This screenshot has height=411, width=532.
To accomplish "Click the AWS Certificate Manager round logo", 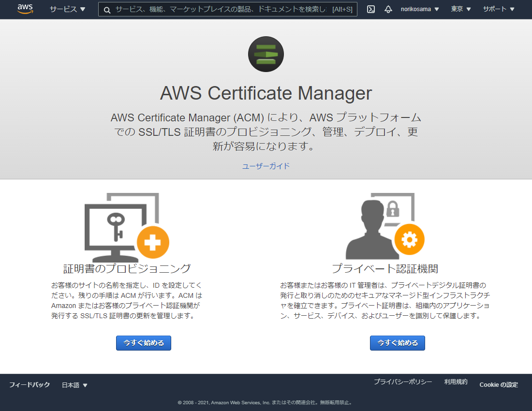I will coord(266,54).
